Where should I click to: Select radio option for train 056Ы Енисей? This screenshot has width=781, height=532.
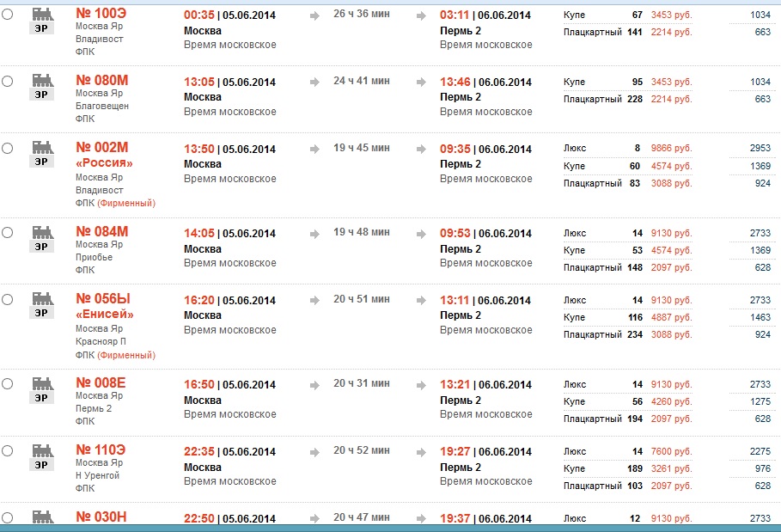pyautogui.click(x=8, y=299)
